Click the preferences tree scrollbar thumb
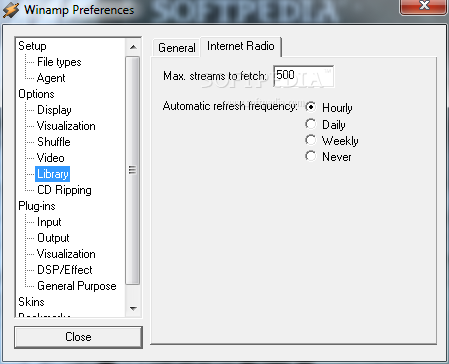Image resolution: width=449 pixels, height=364 pixels. click(133, 170)
